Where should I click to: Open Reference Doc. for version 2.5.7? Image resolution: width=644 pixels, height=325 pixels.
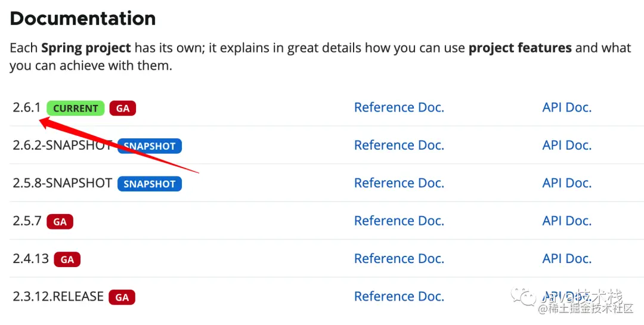click(x=399, y=221)
